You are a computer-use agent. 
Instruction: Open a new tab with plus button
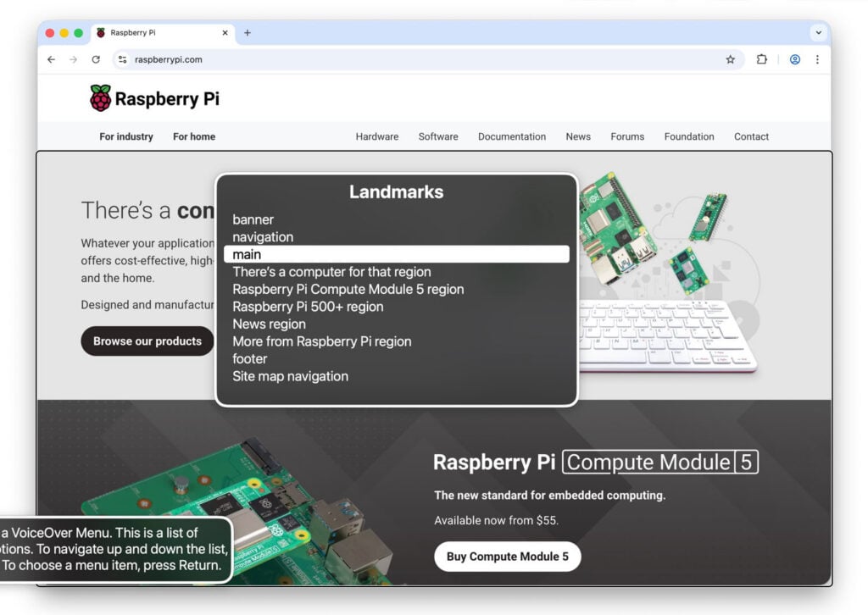click(248, 33)
